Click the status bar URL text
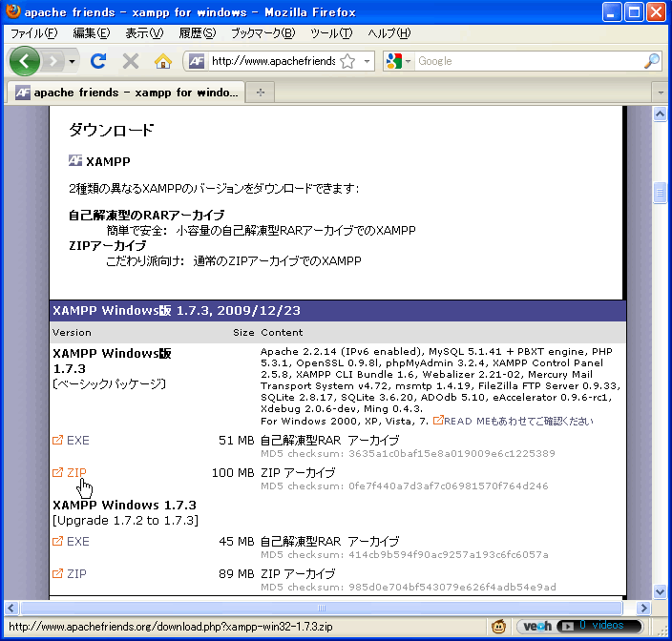The image size is (672, 641). (x=171, y=627)
